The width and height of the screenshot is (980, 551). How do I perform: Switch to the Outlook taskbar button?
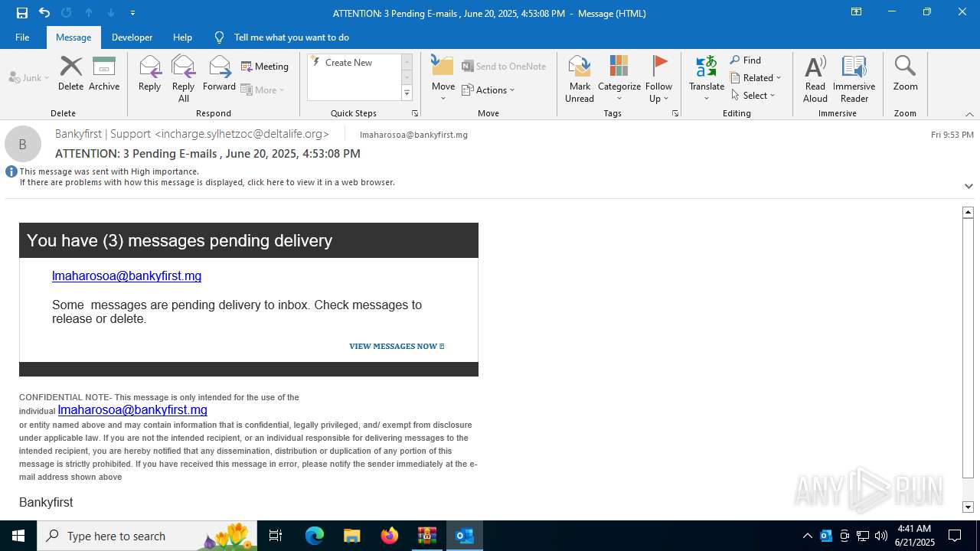(464, 536)
